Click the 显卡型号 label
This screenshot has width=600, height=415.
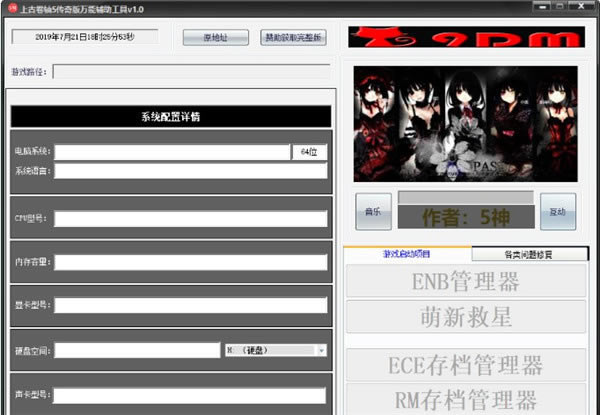[33, 305]
